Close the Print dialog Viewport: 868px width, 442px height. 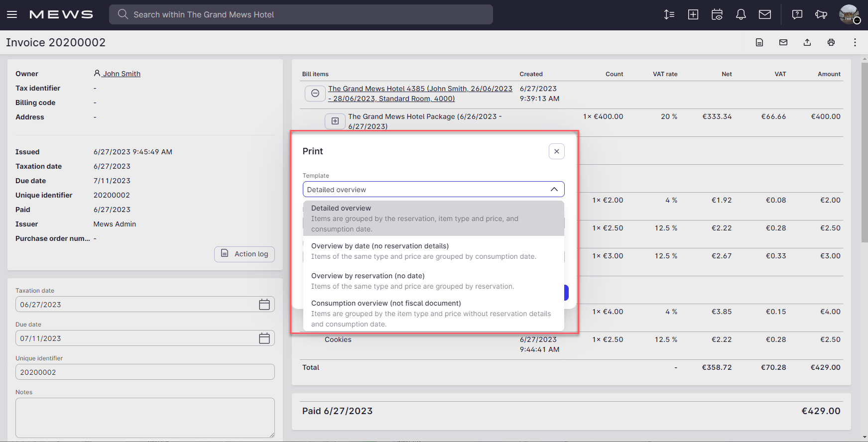(x=557, y=151)
